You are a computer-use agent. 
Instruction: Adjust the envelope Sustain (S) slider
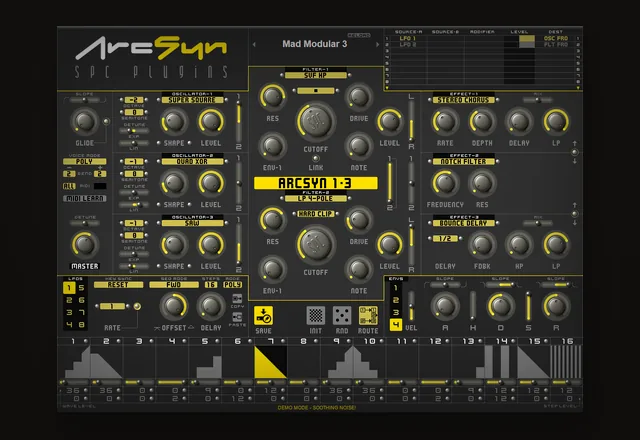(x=528, y=306)
